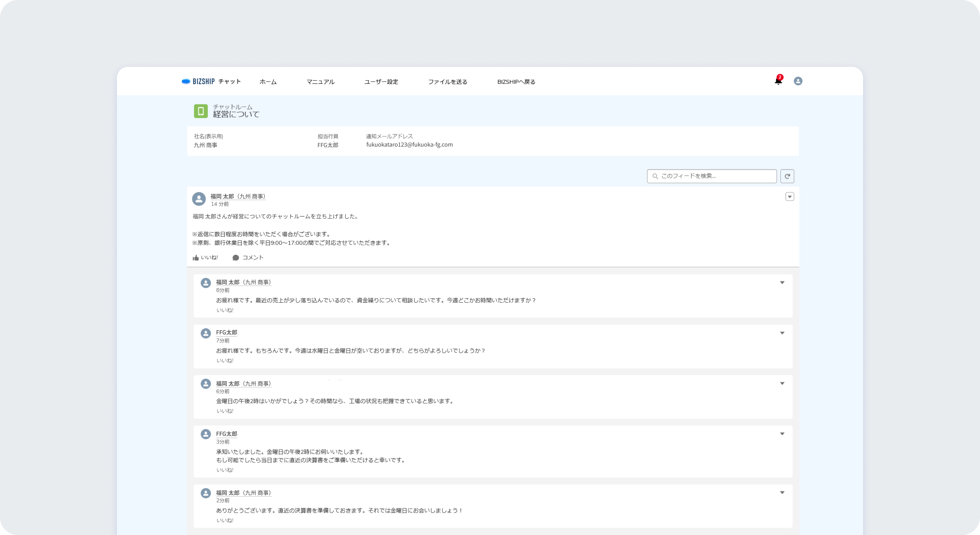The image size is (980, 535).
Task: Click the company name 九州 商事 field
Action: pos(205,145)
